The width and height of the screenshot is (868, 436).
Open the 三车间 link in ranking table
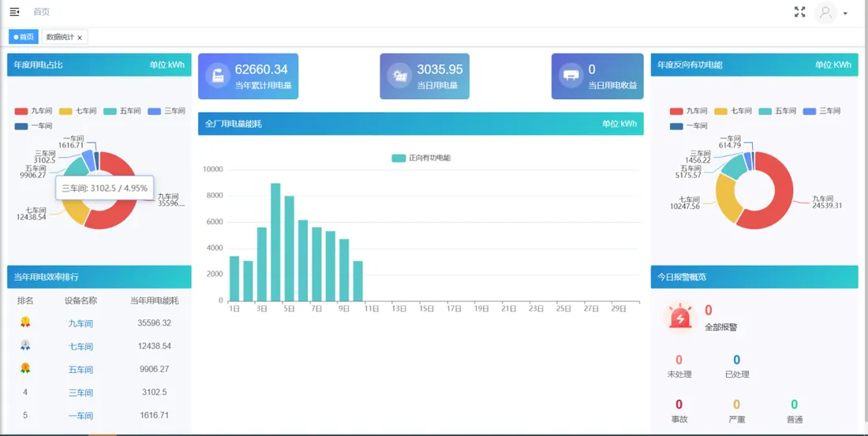pos(80,393)
